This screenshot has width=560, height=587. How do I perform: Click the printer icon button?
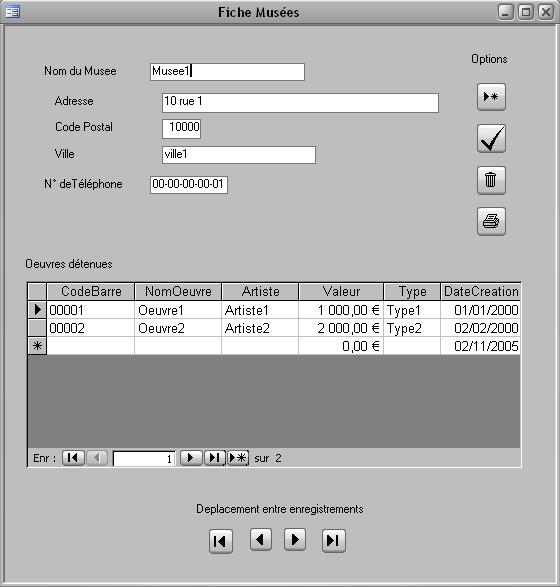(491, 221)
